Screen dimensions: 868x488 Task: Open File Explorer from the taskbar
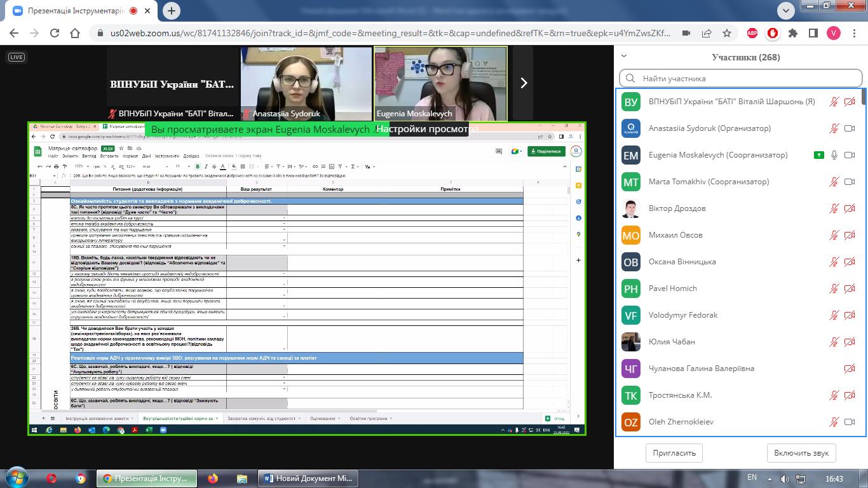coord(241,478)
